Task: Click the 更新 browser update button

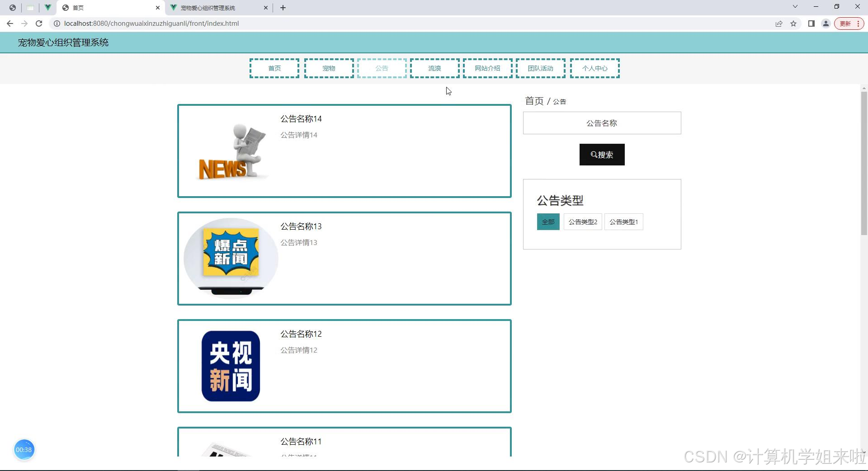Action: pos(849,24)
